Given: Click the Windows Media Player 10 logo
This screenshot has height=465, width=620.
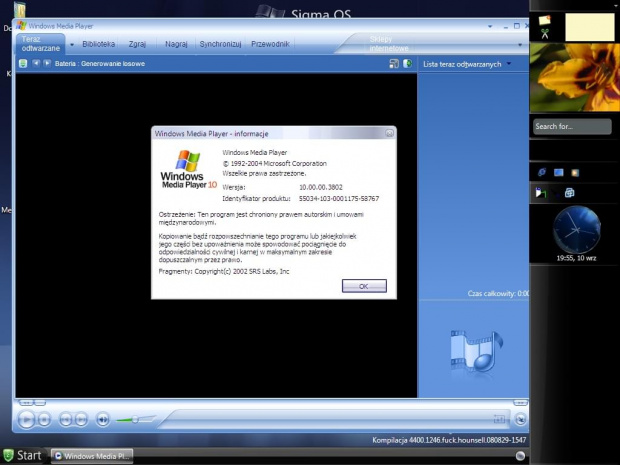Looking at the screenshot, I should click(188, 169).
